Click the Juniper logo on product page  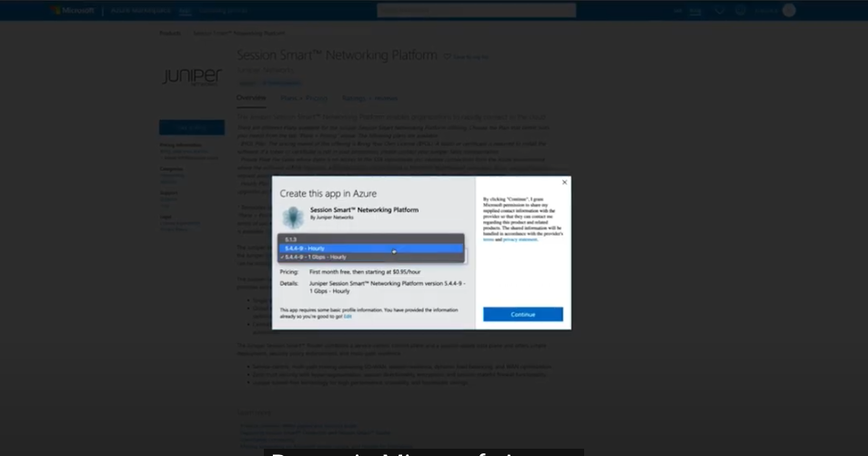pos(192,76)
